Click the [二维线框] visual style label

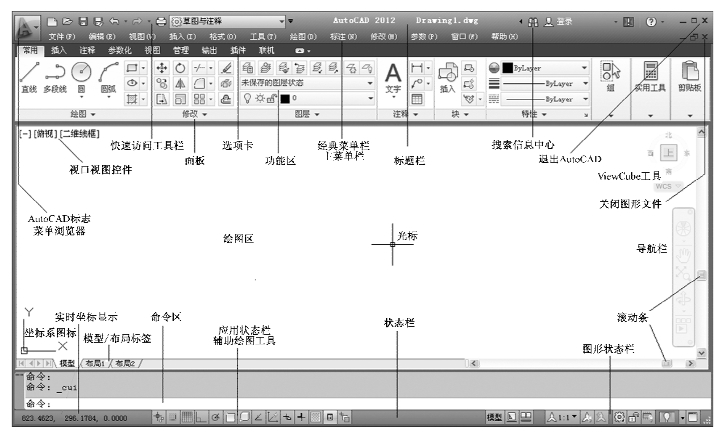[x=79, y=134]
